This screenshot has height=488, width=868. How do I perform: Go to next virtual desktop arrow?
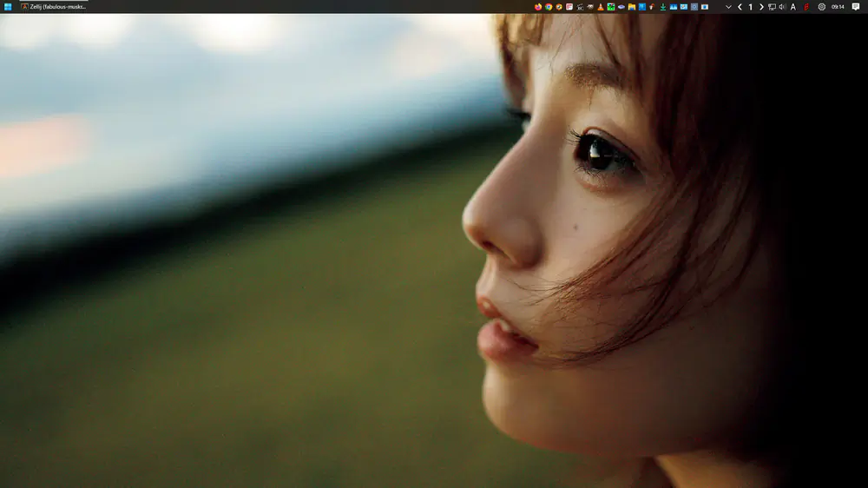761,6
